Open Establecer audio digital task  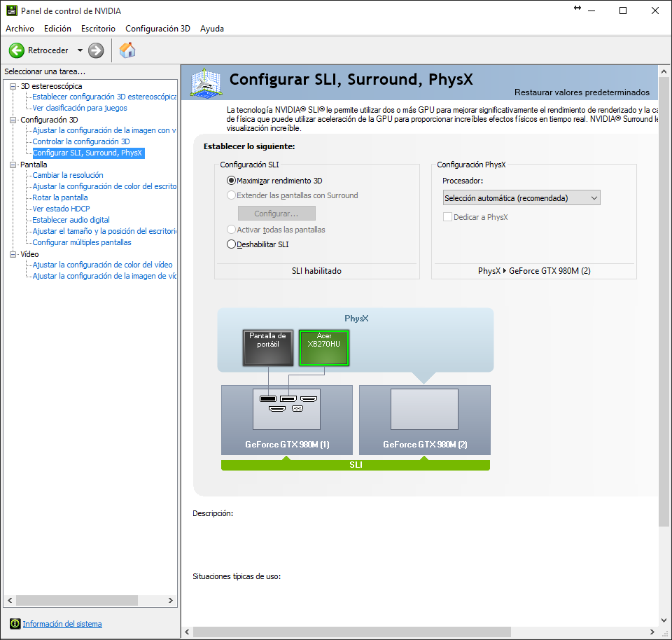click(71, 220)
